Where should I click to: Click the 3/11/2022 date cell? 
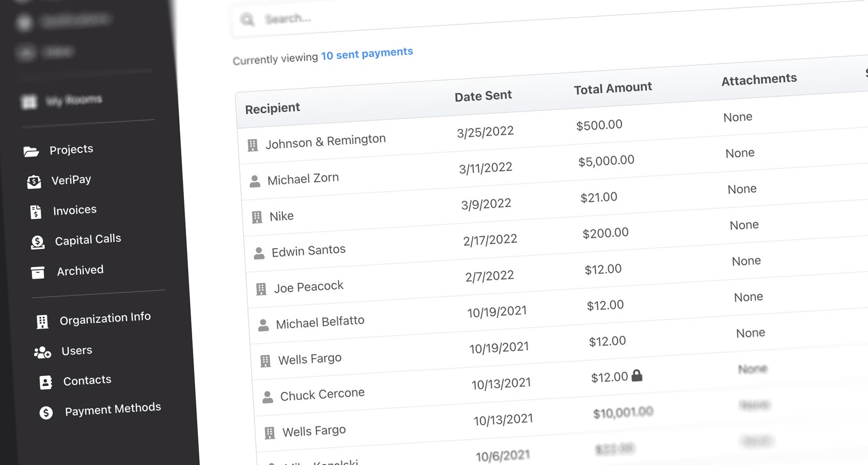click(486, 168)
